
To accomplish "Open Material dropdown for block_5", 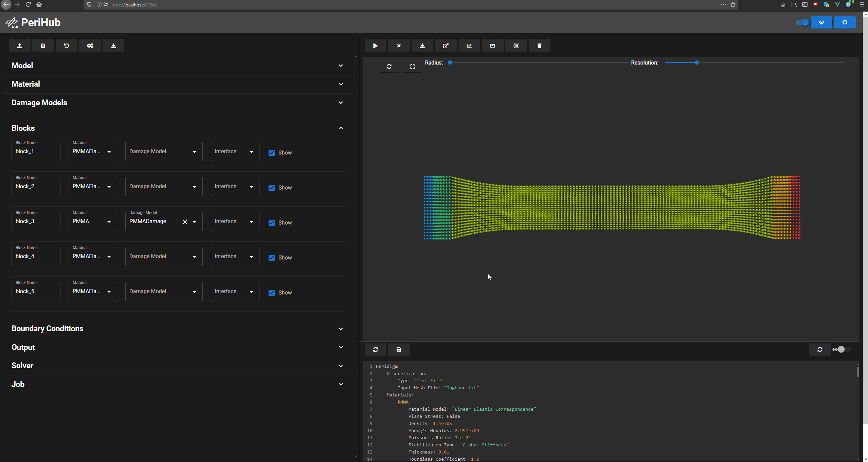I will click(93, 291).
